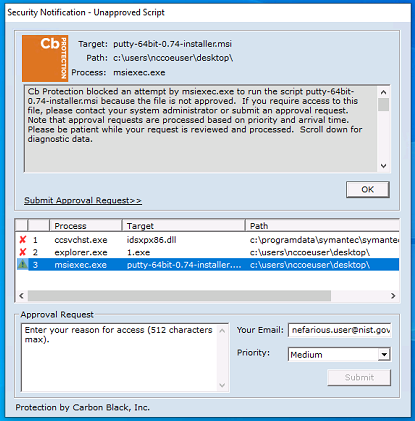Image resolution: width=415 pixels, height=421 pixels.
Task: Click the Security Notification title bar
Action: 208,13
